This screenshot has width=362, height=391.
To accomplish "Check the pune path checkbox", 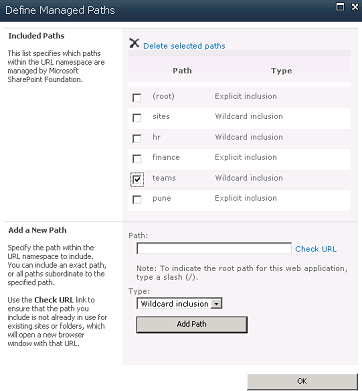I will 137,200.
